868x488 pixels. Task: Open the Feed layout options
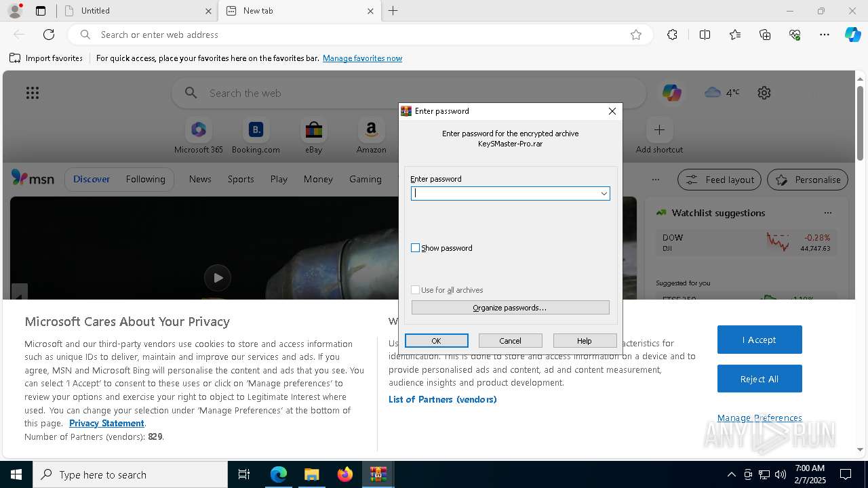(719, 180)
